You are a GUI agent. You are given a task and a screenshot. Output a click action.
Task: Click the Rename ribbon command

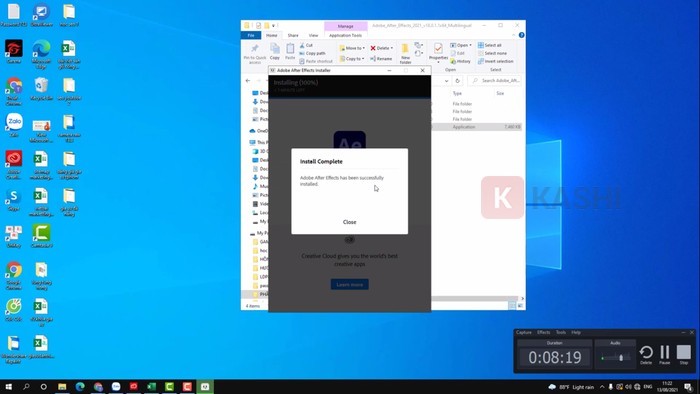[x=381, y=58]
